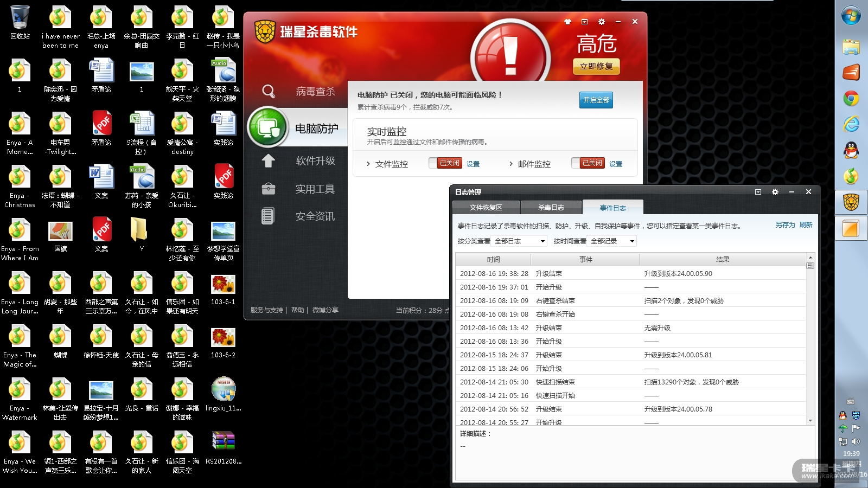The width and height of the screenshot is (868, 488).
Task: Click the Rising lion shield logo
Action: point(265,31)
